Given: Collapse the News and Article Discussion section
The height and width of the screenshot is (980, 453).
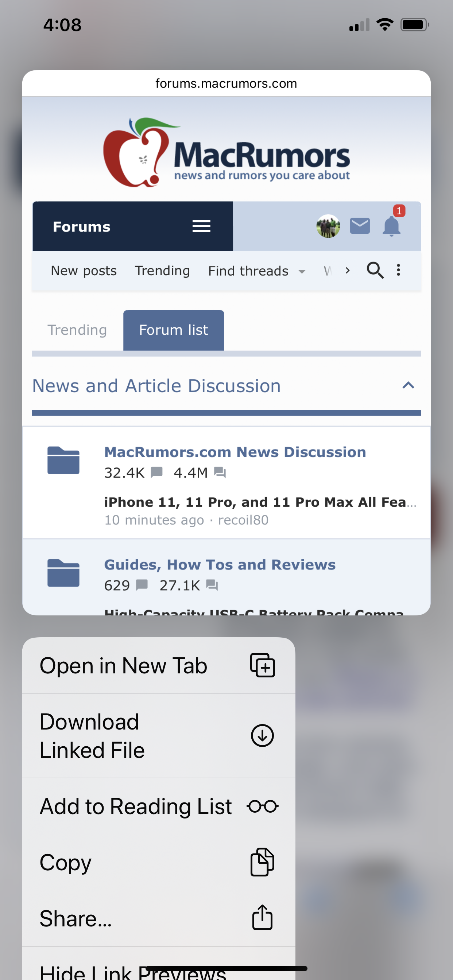Looking at the screenshot, I should click(408, 385).
